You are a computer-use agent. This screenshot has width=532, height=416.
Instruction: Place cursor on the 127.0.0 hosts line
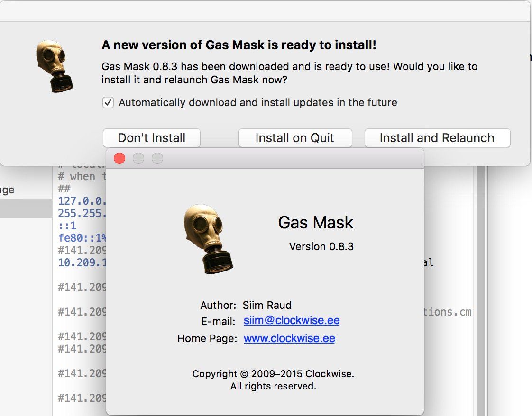pos(80,200)
